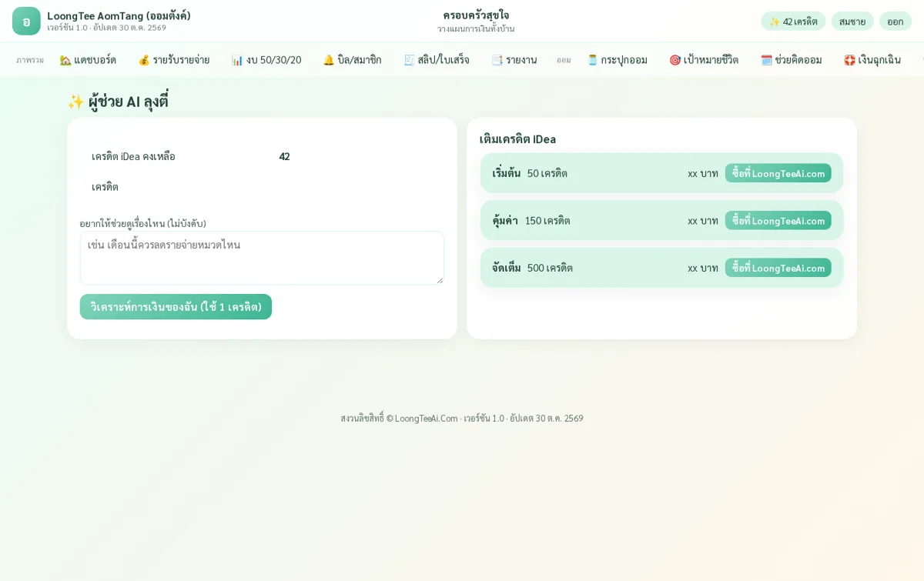Open the งบ 50/30/20 budget page
Viewport: 924px width, 581px height.
266,59
